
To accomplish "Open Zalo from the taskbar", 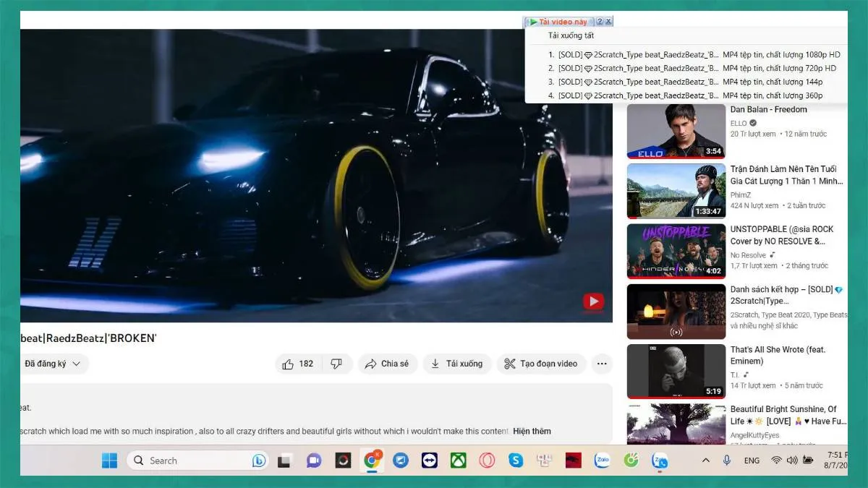I will tap(602, 460).
